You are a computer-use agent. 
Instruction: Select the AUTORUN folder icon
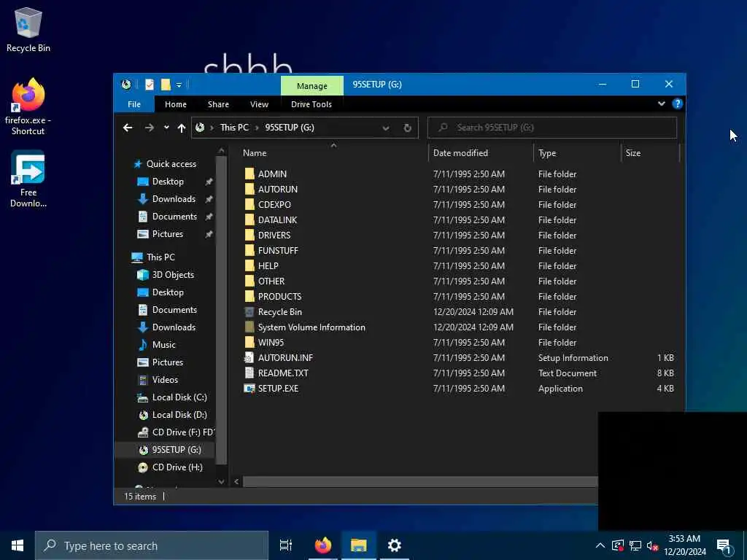click(249, 189)
